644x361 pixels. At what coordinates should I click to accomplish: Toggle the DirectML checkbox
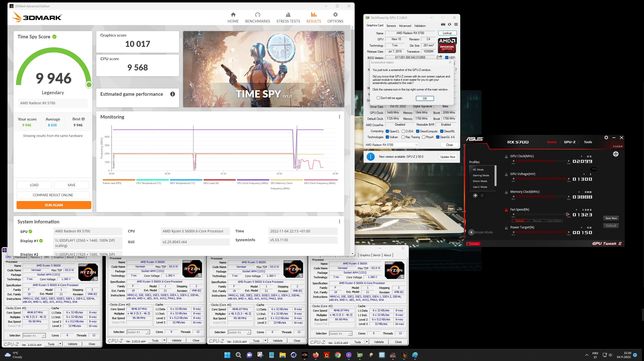click(442, 131)
